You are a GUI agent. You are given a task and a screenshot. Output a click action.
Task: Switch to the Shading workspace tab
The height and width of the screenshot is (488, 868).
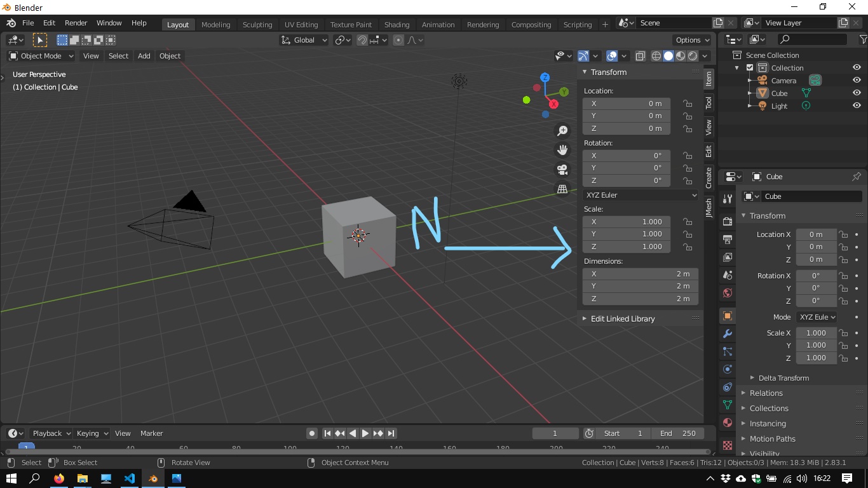point(397,25)
